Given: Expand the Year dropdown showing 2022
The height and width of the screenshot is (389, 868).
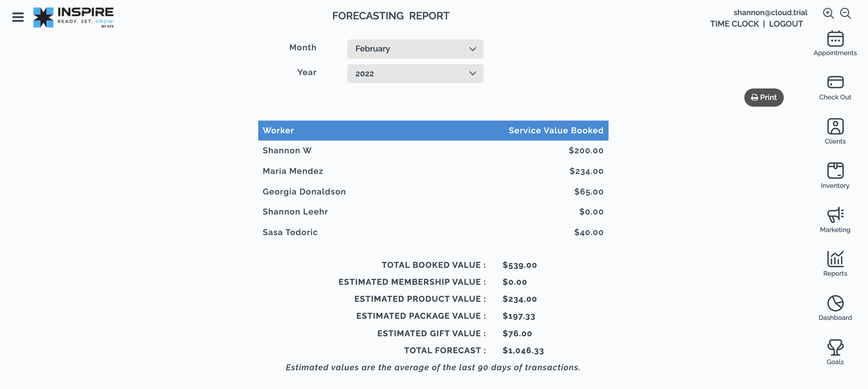Looking at the screenshot, I should click(415, 73).
